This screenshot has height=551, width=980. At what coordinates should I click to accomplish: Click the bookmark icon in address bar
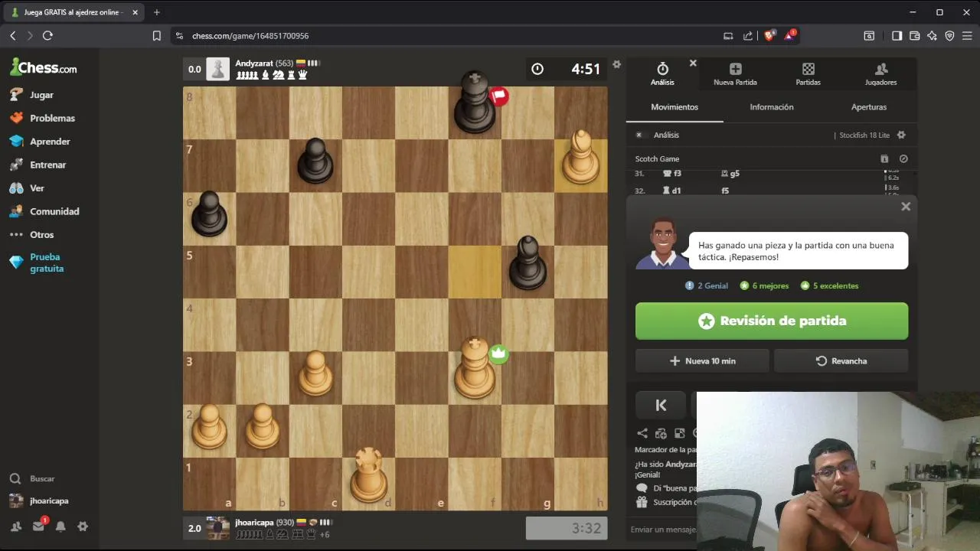pyautogui.click(x=156, y=36)
